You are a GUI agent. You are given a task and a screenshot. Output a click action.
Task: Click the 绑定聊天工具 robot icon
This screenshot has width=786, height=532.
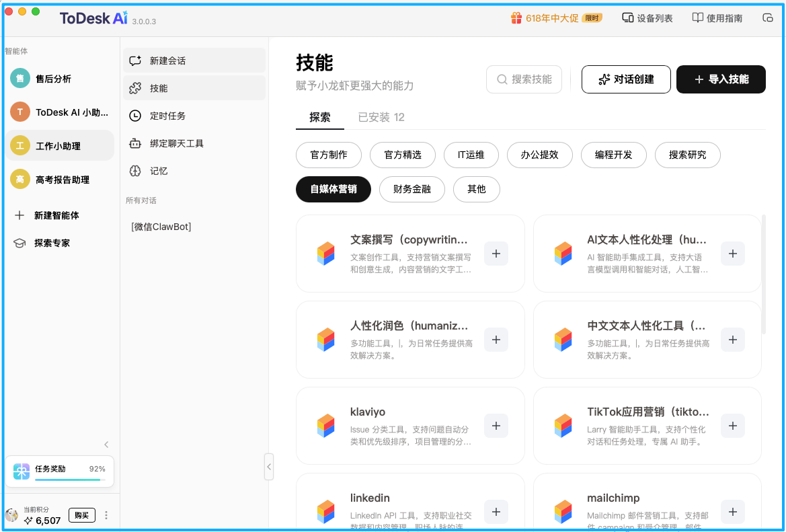tap(135, 143)
